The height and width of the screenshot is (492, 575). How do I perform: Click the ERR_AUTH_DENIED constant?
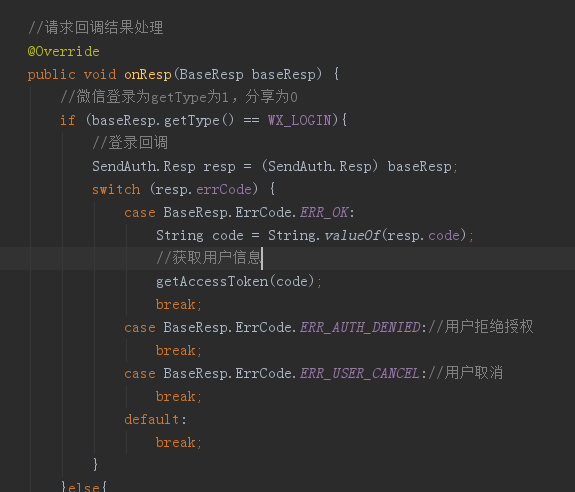360,327
